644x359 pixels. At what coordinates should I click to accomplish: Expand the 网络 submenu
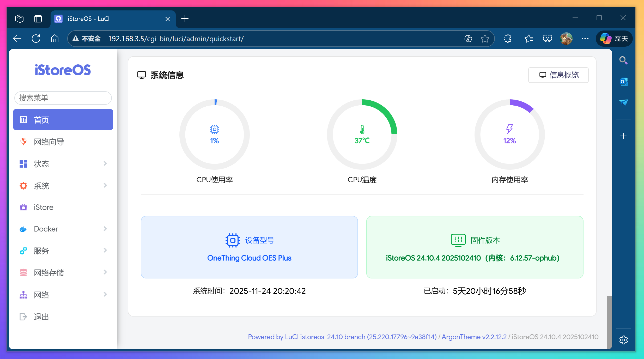click(105, 294)
